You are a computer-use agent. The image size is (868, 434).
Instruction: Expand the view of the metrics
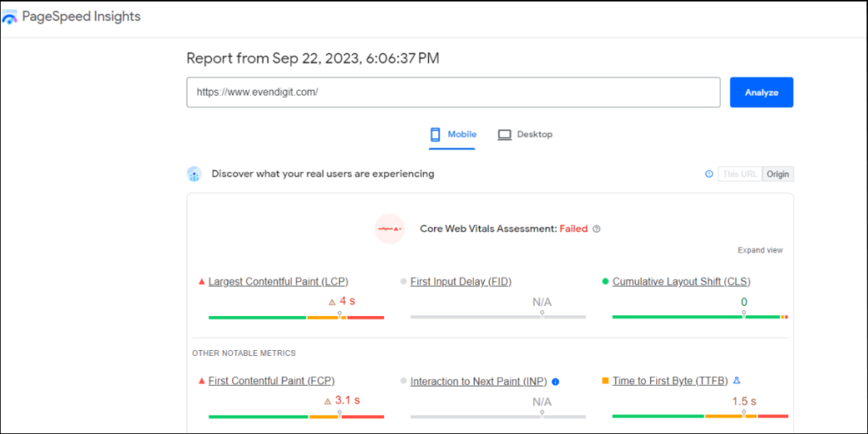point(760,250)
